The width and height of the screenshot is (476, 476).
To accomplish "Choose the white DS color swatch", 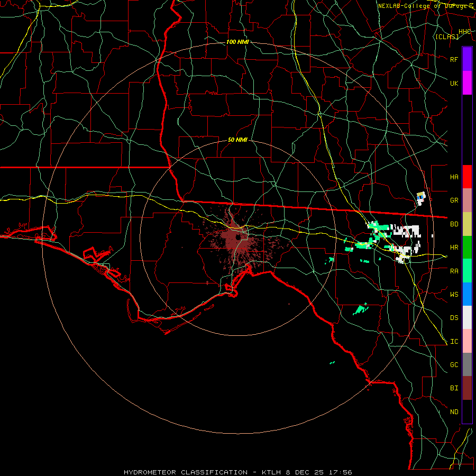I will coord(467,317).
